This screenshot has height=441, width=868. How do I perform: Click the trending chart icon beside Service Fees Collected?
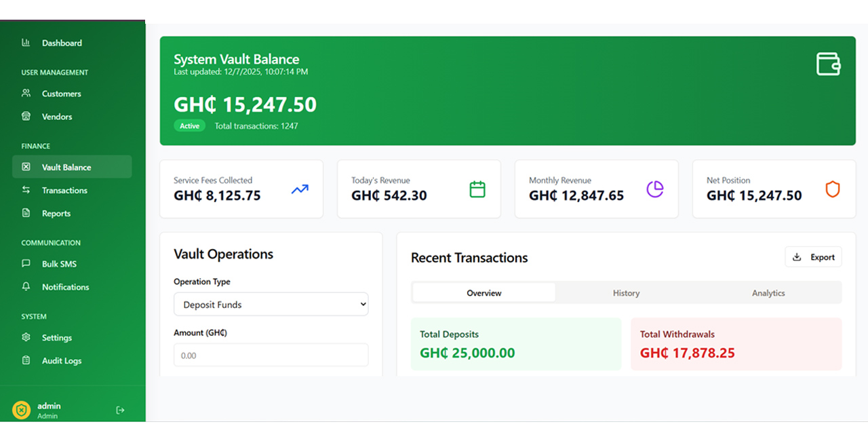pyautogui.click(x=300, y=189)
